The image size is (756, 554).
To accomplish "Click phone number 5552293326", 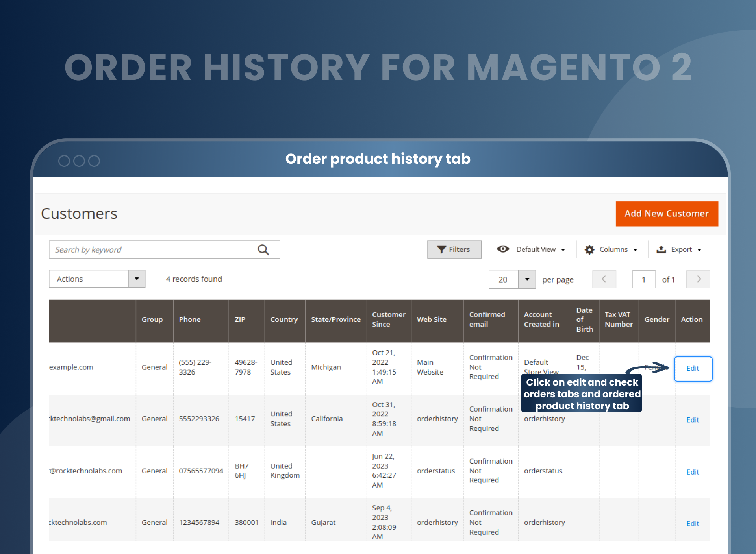I will point(199,419).
